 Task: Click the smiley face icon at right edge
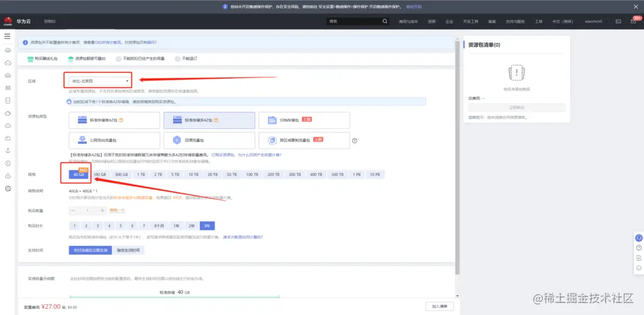[639, 268]
